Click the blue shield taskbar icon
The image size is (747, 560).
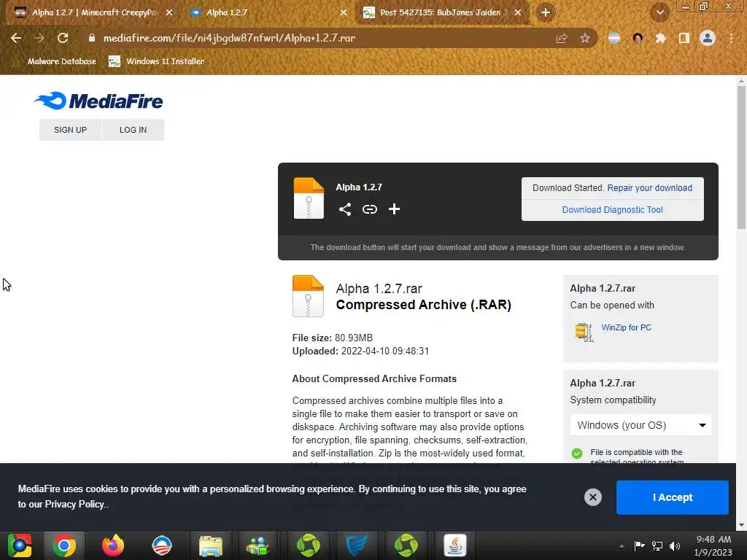click(357, 545)
